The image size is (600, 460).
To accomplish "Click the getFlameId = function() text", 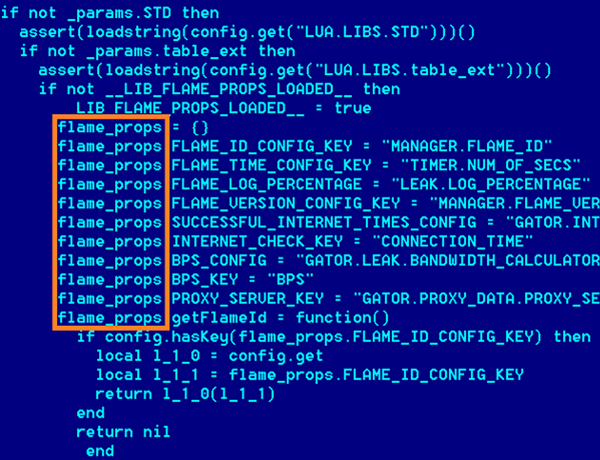I will pyautogui.click(x=280, y=318).
